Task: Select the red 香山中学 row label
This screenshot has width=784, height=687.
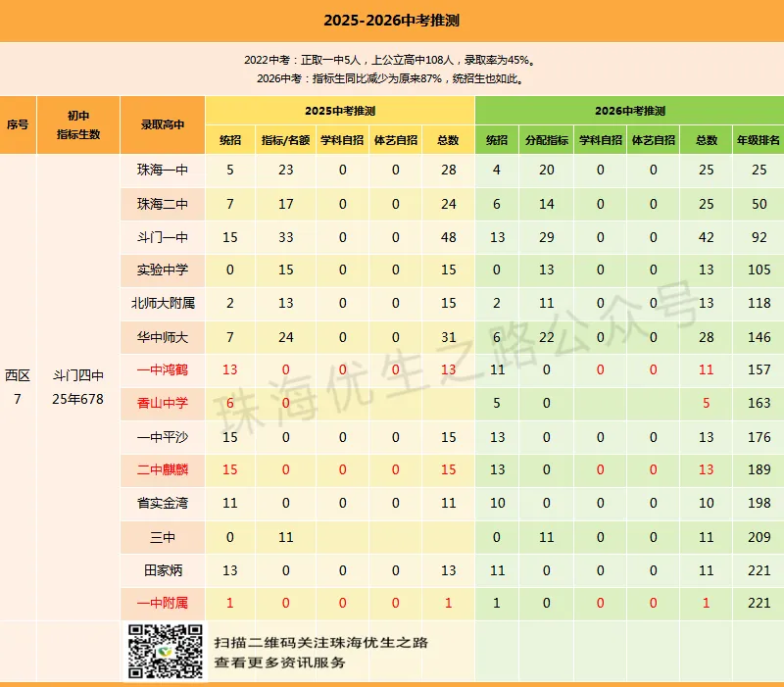Action: click(x=163, y=403)
